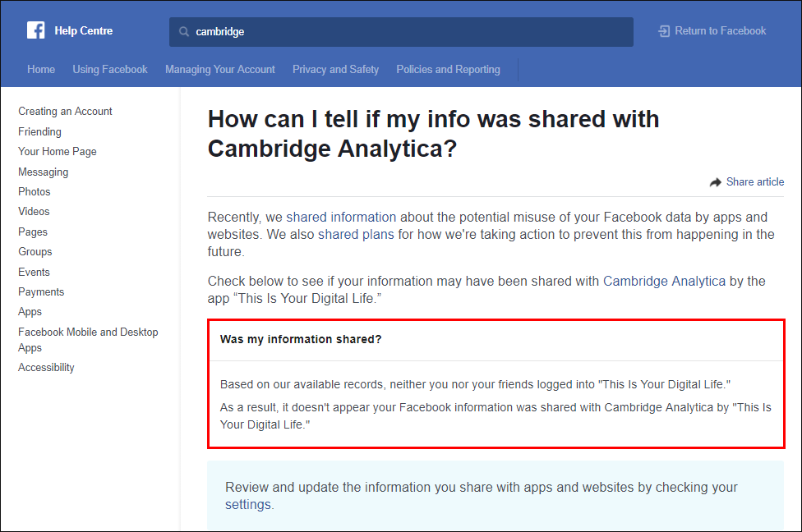Select Pages in sidebar
Viewport: 802px width, 532px height.
(x=33, y=232)
